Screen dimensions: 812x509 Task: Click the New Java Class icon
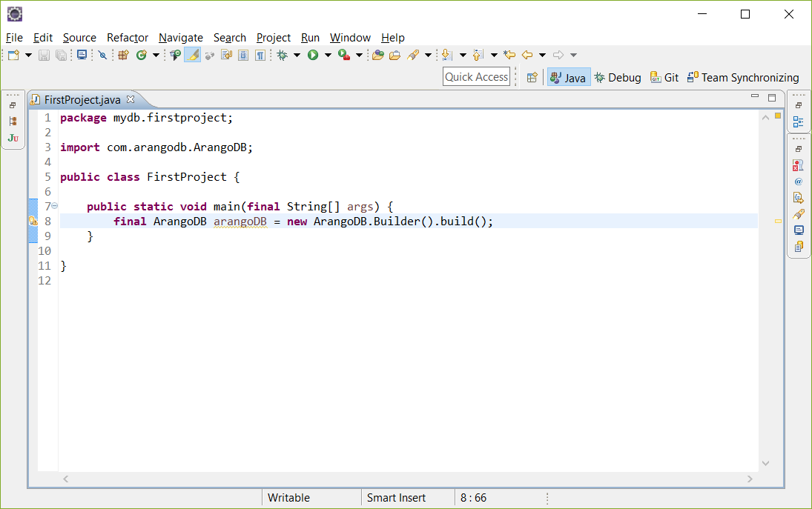(142, 55)
